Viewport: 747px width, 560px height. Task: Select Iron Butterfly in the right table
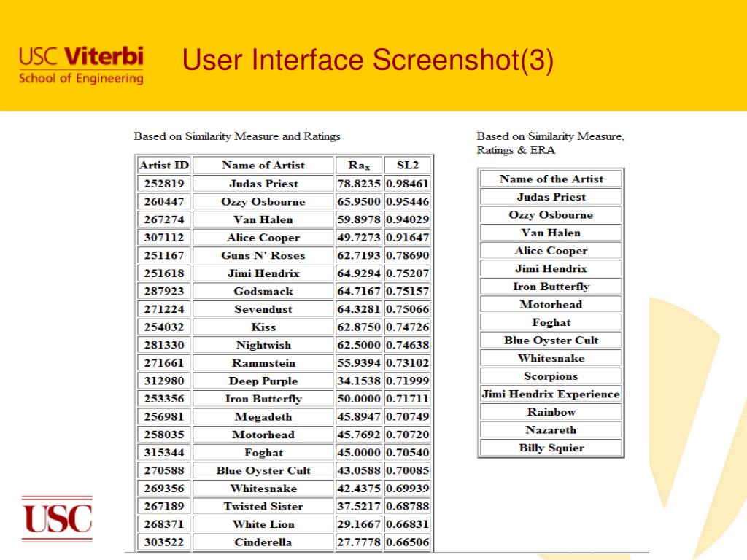pos(551,287)
